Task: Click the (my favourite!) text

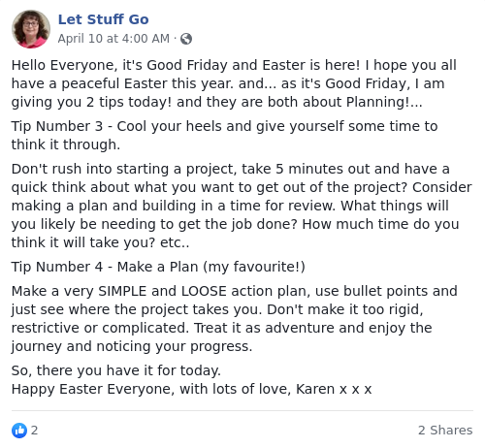Action: pos(254,267)
